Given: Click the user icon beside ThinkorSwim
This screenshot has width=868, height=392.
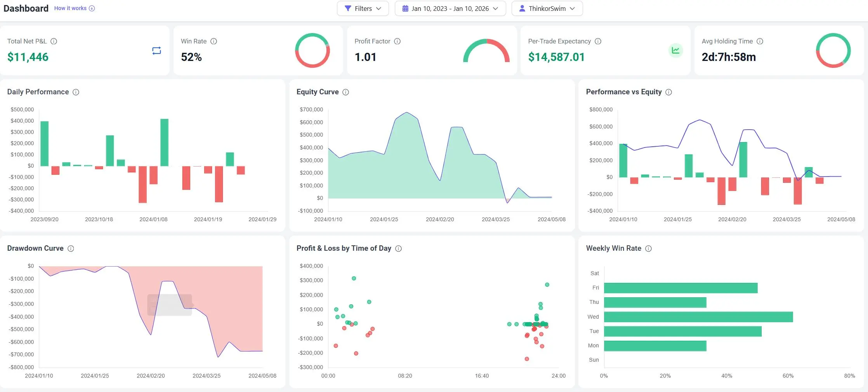Looking at the screenshot, I should click(x=522, y=8).
